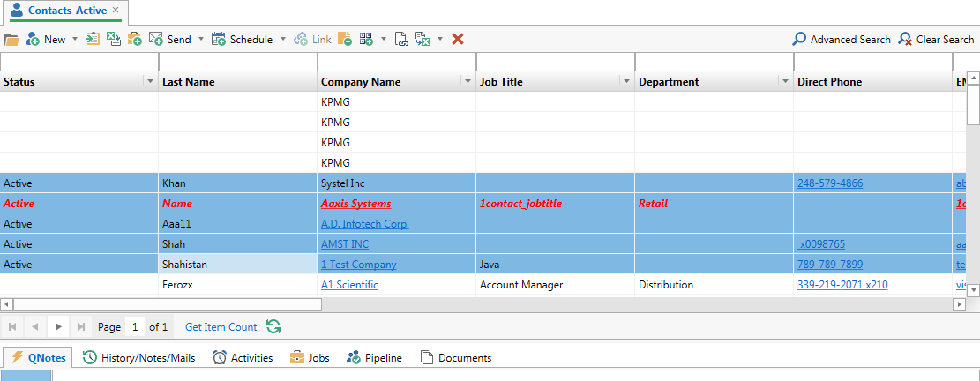
Task: Click the document link icon
Action: point(401,40)
